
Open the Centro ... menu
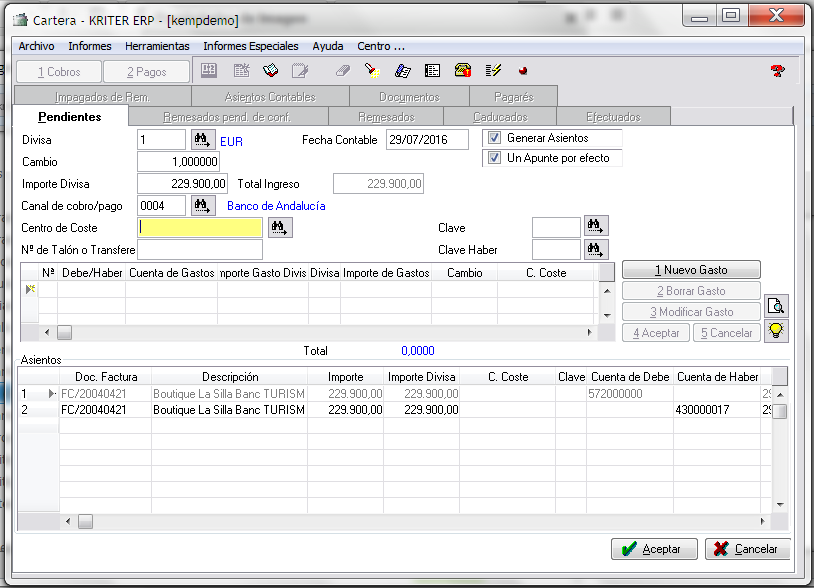(x=381, y=46)
